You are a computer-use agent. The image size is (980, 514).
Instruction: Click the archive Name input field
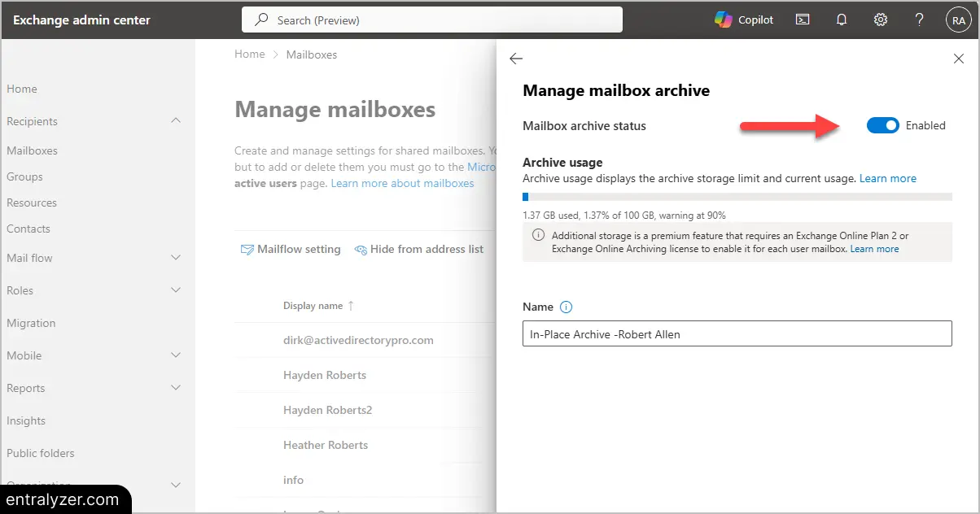click(737, 333)
